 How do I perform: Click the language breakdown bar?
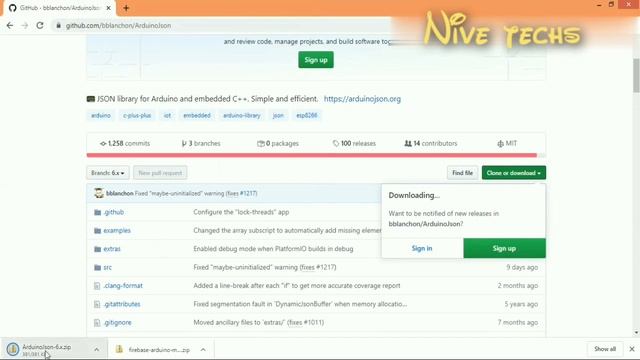click(x=316, y=155)
